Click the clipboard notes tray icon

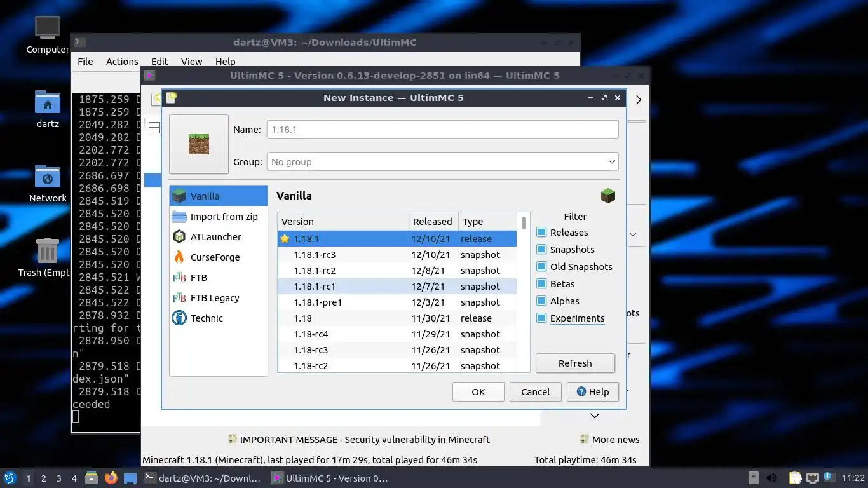point(795,478)
